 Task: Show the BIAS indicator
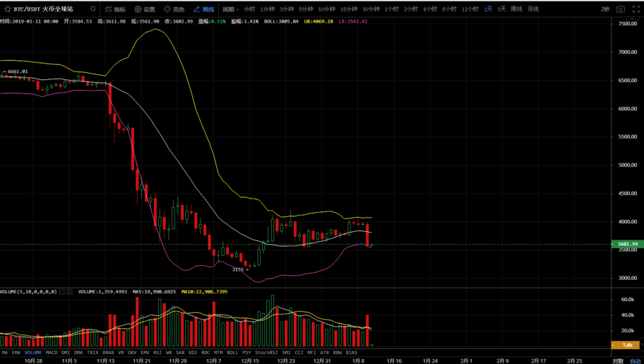(352, 353)
